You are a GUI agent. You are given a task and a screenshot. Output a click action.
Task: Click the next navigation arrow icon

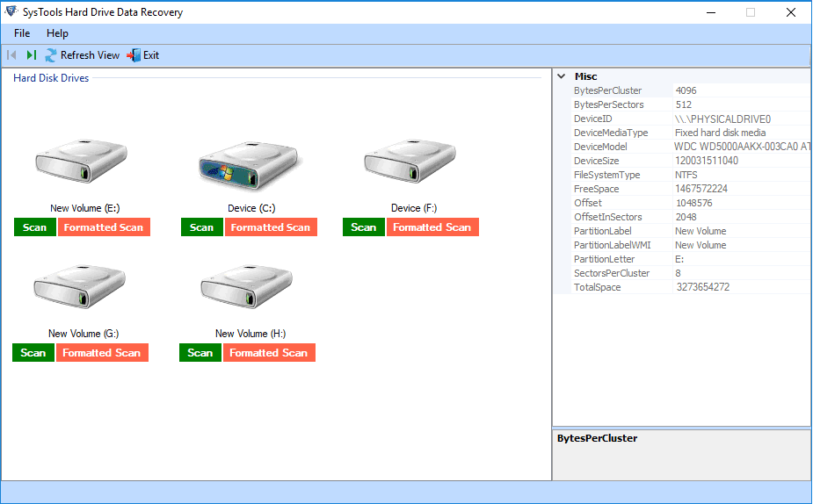(x=32, y=55)
